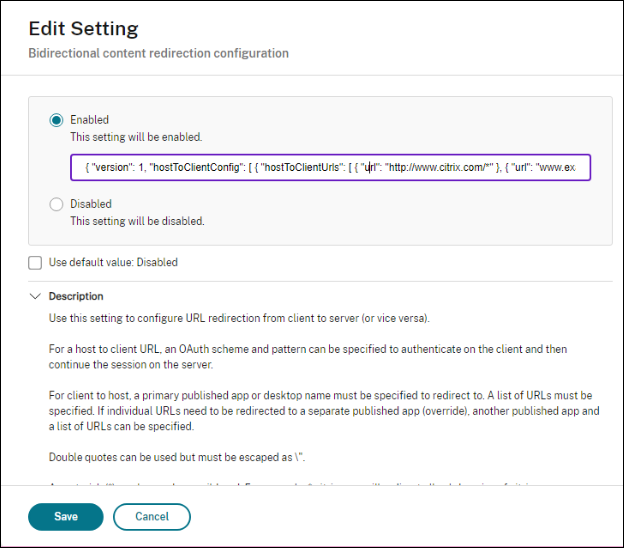624x548 pixels.
Task: Click the Bidirectional content redirection configuration subtitle
Action: tap(158, 53)
